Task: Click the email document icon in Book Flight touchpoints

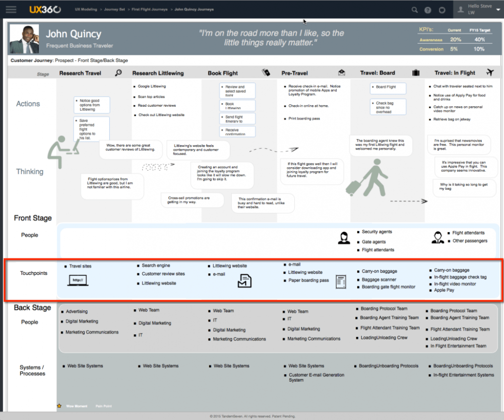Action: (x=244, y=281)
